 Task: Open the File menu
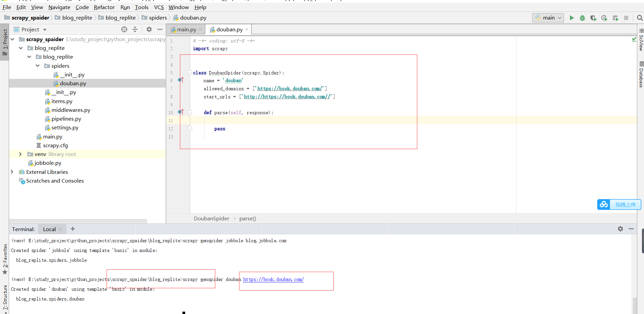click(7, 7)
